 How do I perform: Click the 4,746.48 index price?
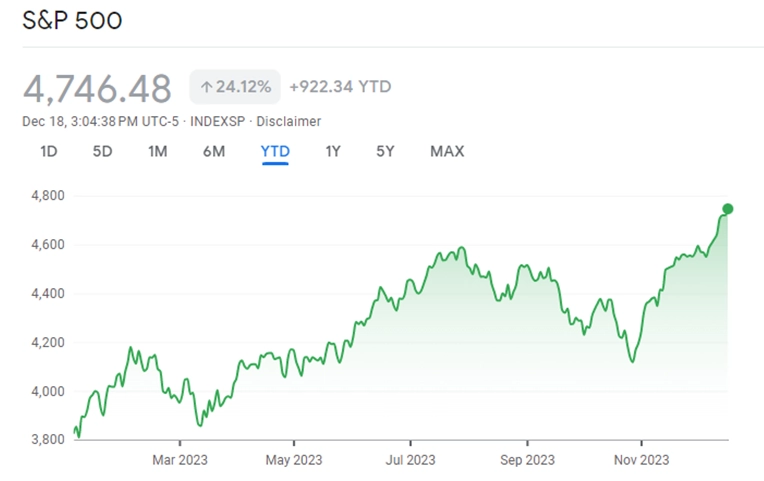click(x=97, y=89)
